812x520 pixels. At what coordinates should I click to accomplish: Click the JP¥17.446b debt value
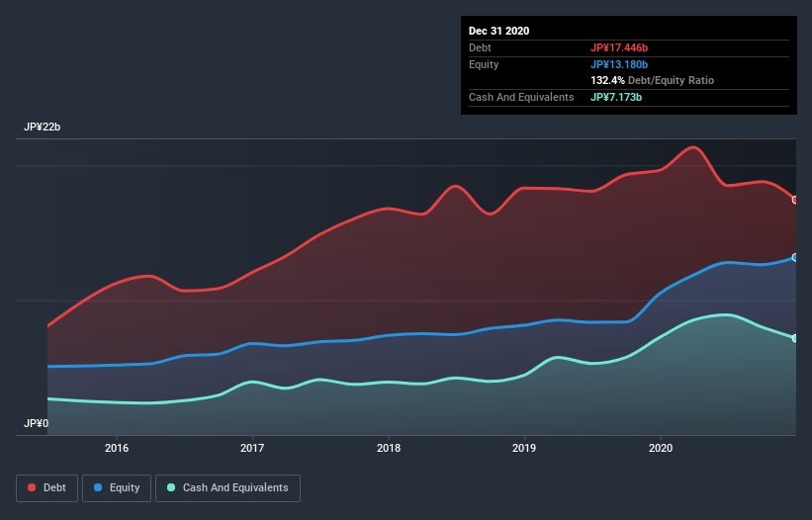point(619,47)
